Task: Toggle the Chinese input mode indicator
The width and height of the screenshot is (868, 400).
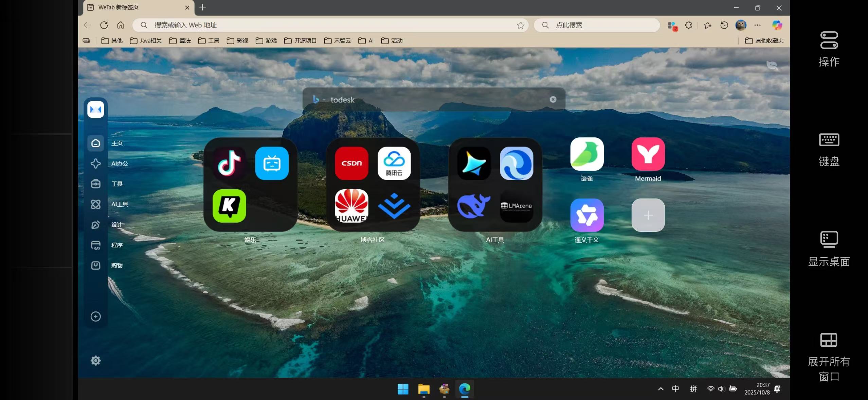Action: pyautogui.click(x=675, y=389)
